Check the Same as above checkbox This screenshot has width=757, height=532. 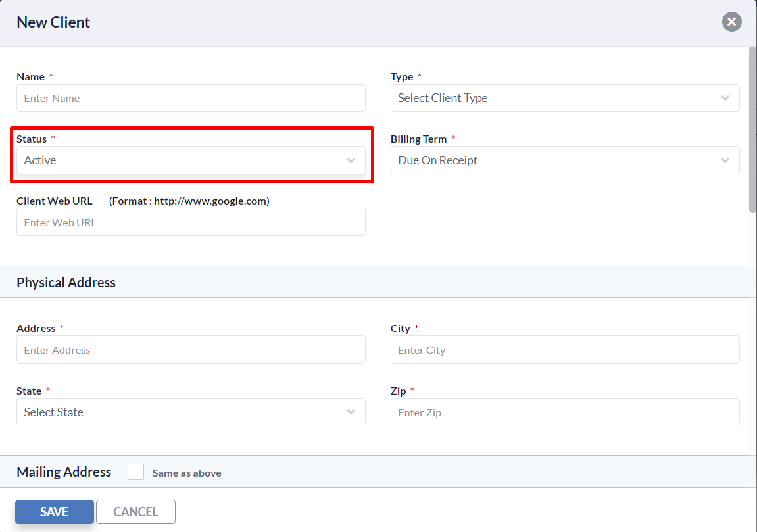point(135,472)
